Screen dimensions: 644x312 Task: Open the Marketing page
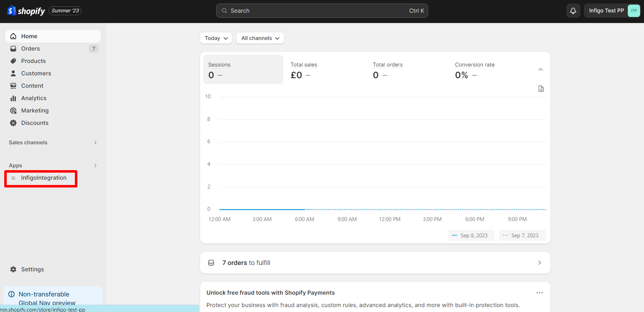point(53,110)
